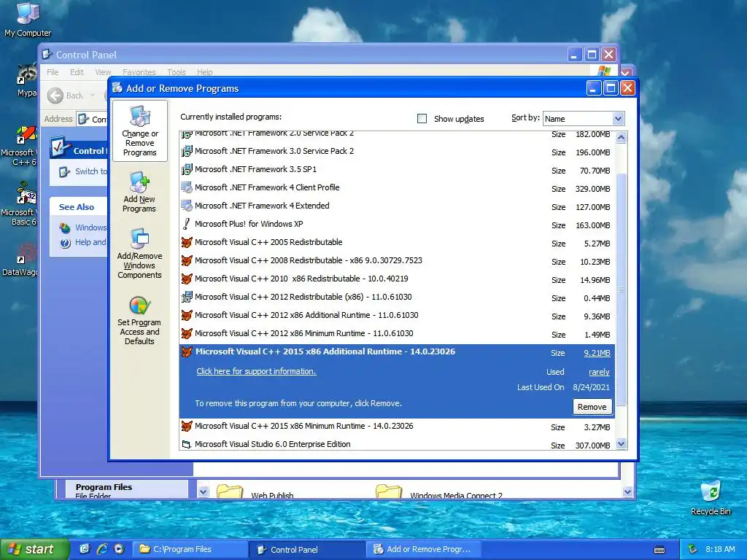This screenshot has width=747, height=560.
Task: Open on-screen keyboard tray icon
Action: [659, 550]
